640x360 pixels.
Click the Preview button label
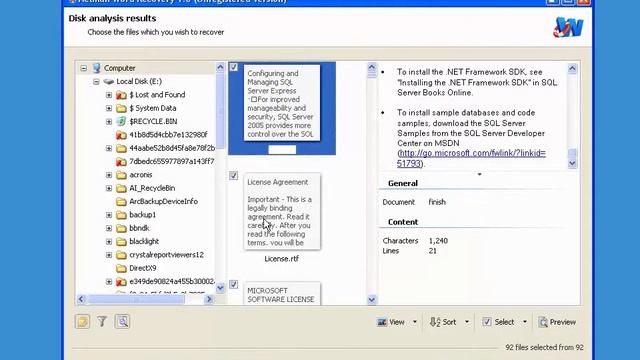[x=562, y=322]
